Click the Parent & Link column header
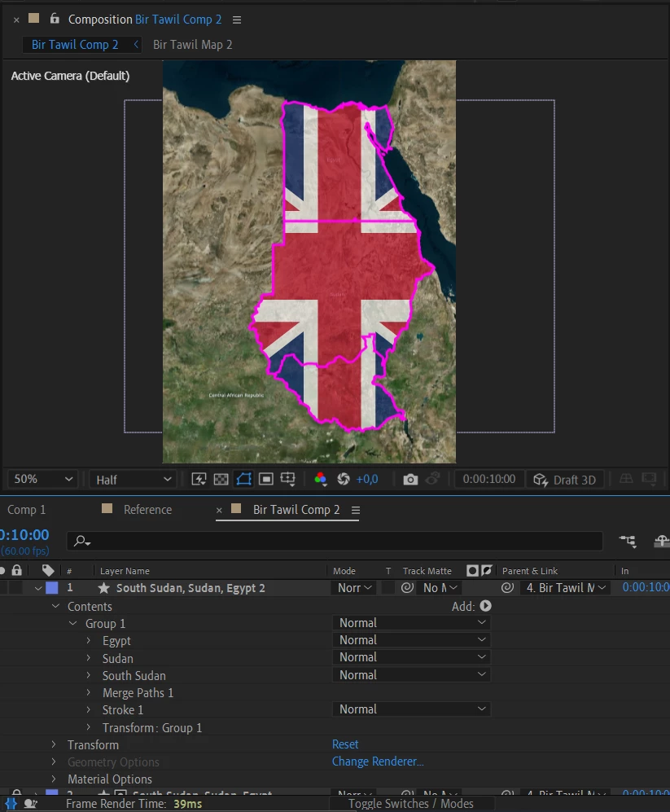Image resolution: width=670 pixels, height=812 pixels. [x=530, y=571]
